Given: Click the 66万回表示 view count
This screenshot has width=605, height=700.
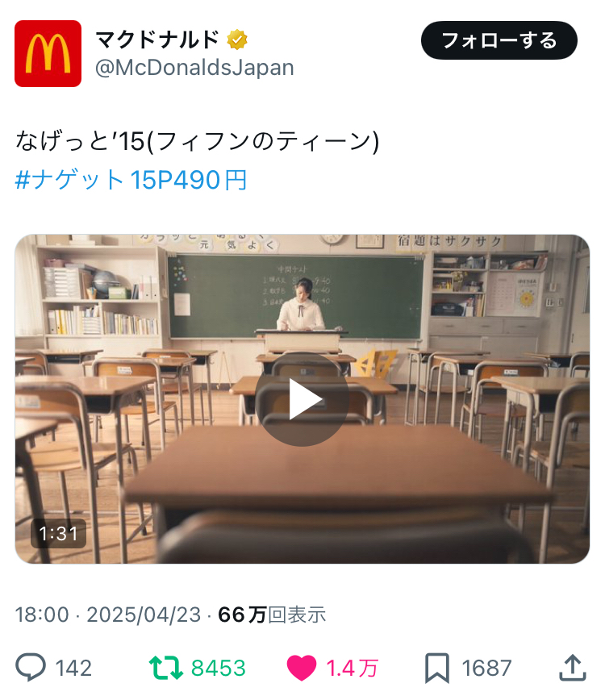Looking at the screenshot, I should [x=272, y=615].
